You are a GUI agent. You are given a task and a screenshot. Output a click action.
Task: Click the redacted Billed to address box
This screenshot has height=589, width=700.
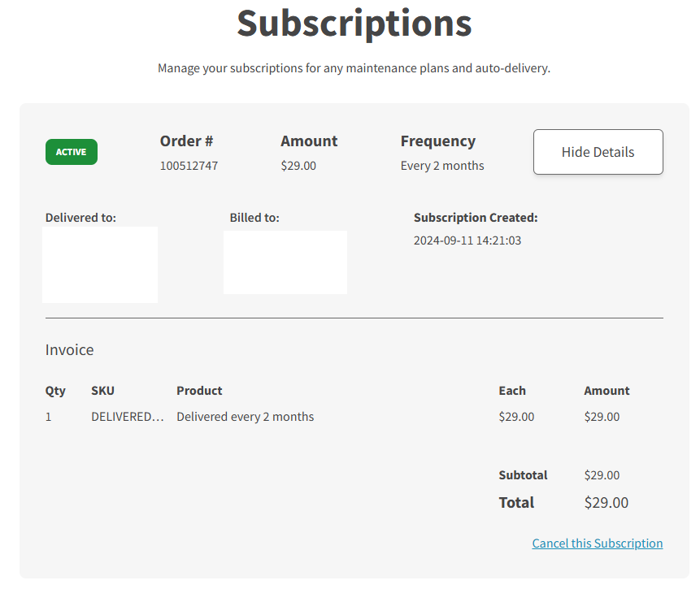pyautogui.click(x=285, y=262)
